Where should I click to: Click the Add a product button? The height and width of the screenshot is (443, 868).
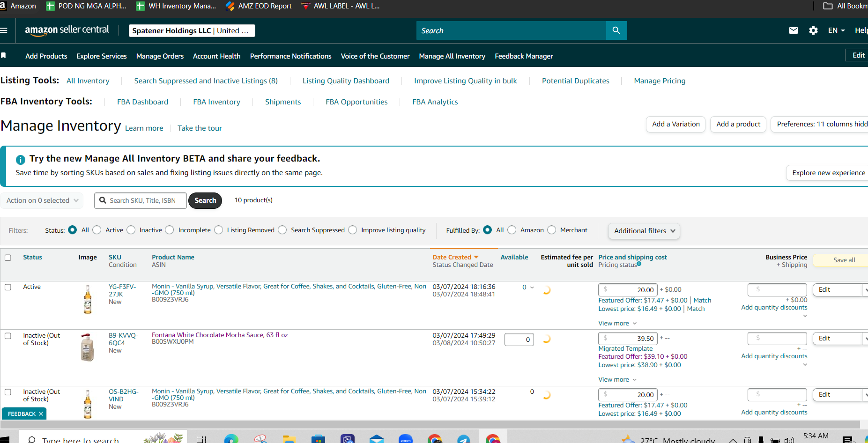coord(738,124)
